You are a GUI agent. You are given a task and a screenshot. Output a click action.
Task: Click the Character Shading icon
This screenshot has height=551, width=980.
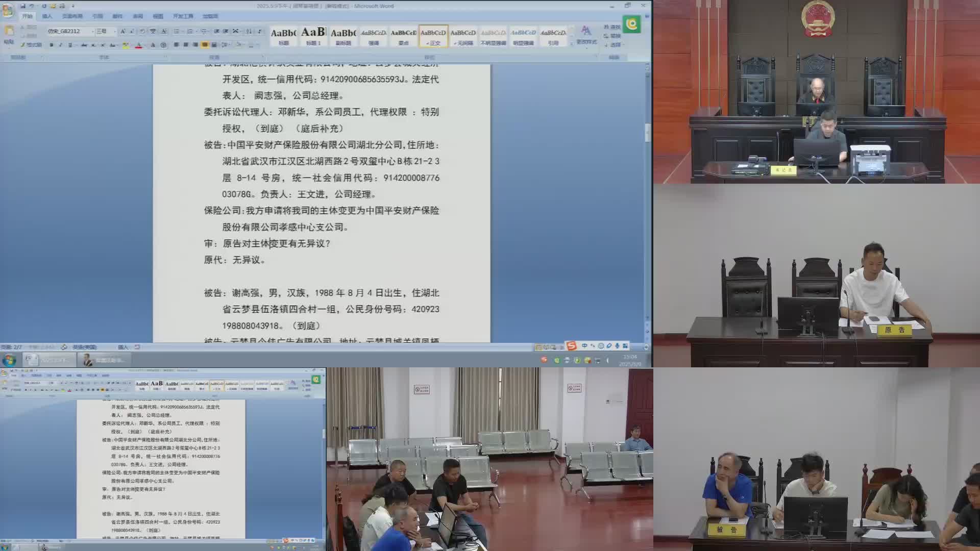(x=153, y=45)
